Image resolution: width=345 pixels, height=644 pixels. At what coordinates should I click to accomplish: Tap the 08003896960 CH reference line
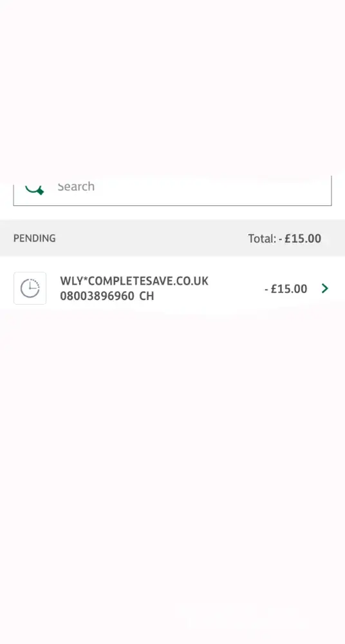coord(107,296)
